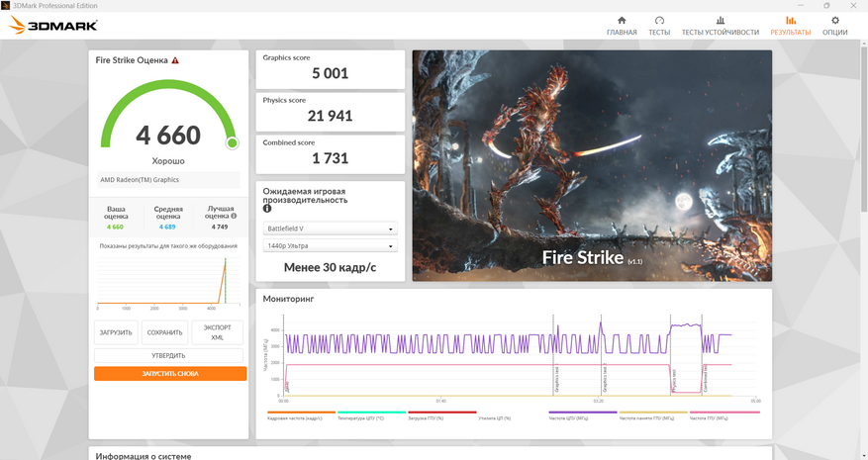Click the info icon beside Лучшая оценка
Viewport: 868px width, 460px height.
pos(234,216)
